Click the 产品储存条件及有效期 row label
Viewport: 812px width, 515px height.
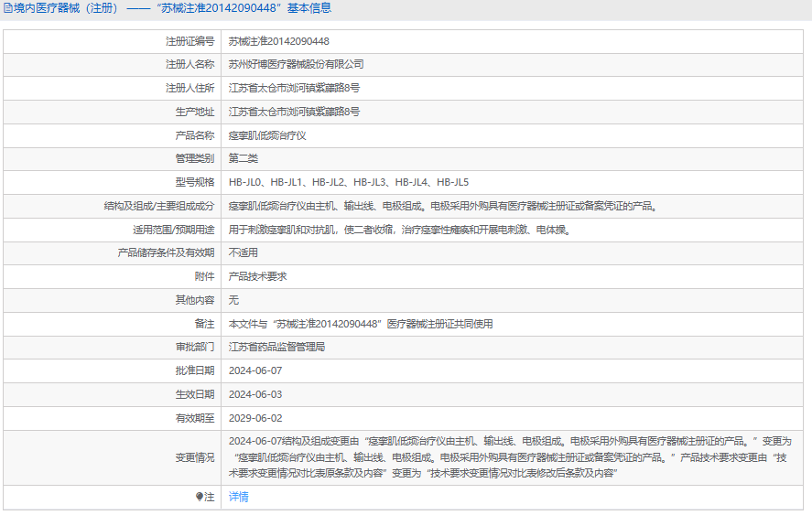[166, 252]
